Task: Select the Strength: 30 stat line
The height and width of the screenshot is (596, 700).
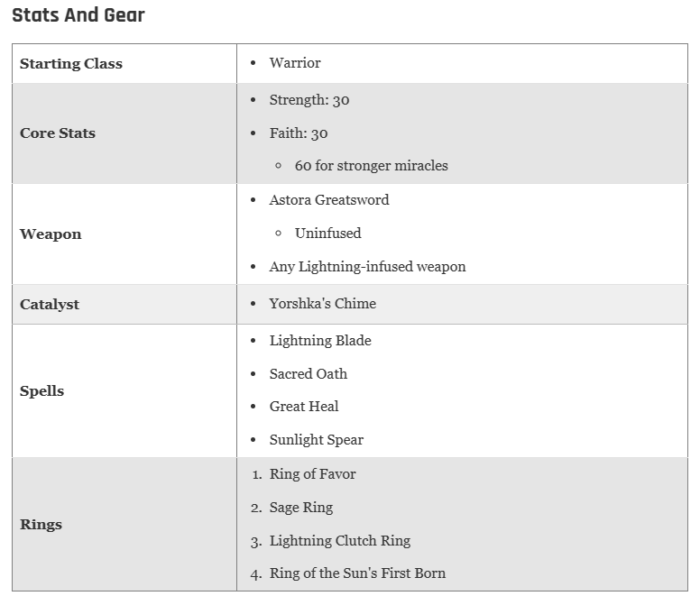Action: 309,100
